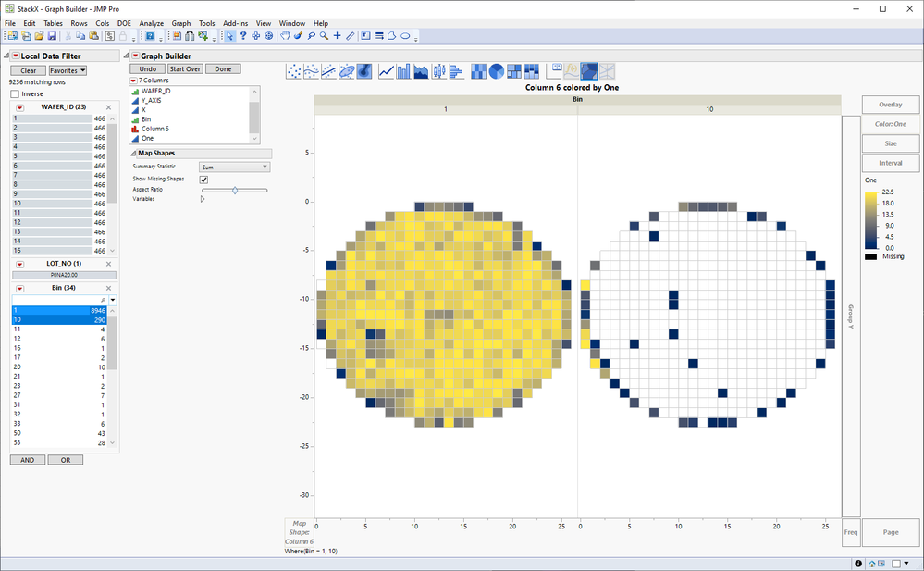
Task: Click the Undo button
Action: [x=147, y=69]
